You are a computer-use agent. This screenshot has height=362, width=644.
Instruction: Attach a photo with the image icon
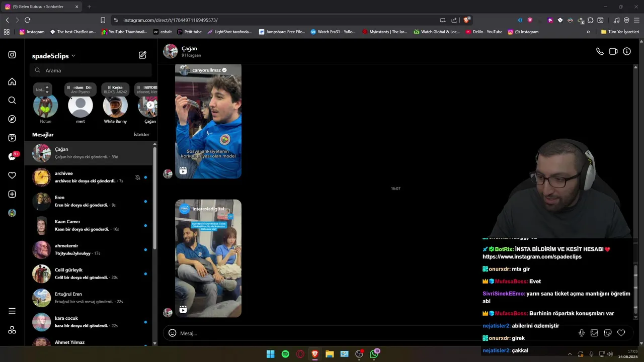594,333
